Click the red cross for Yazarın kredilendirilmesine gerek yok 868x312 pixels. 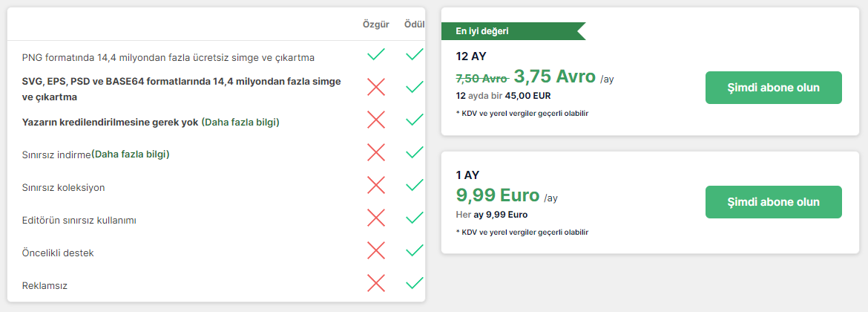tap(376, 120)
